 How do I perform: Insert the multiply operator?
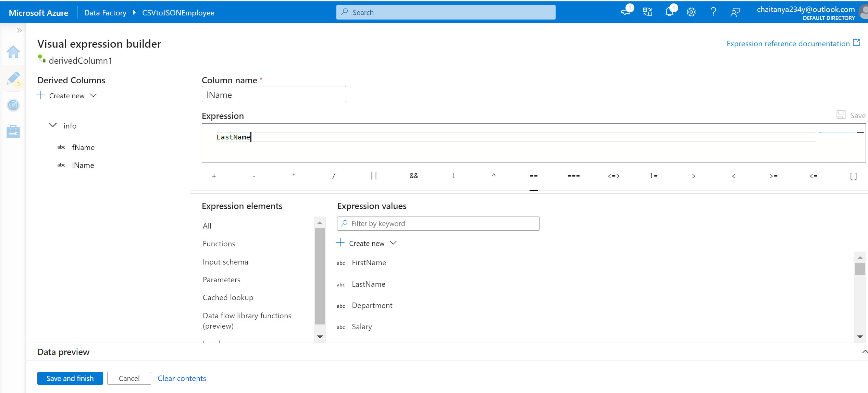pos(294,176)
